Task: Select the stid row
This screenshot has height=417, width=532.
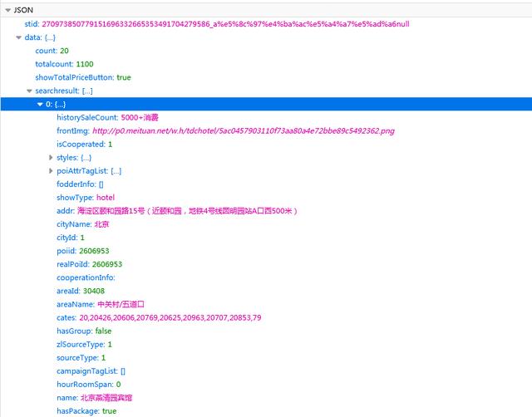Action: 266,24
